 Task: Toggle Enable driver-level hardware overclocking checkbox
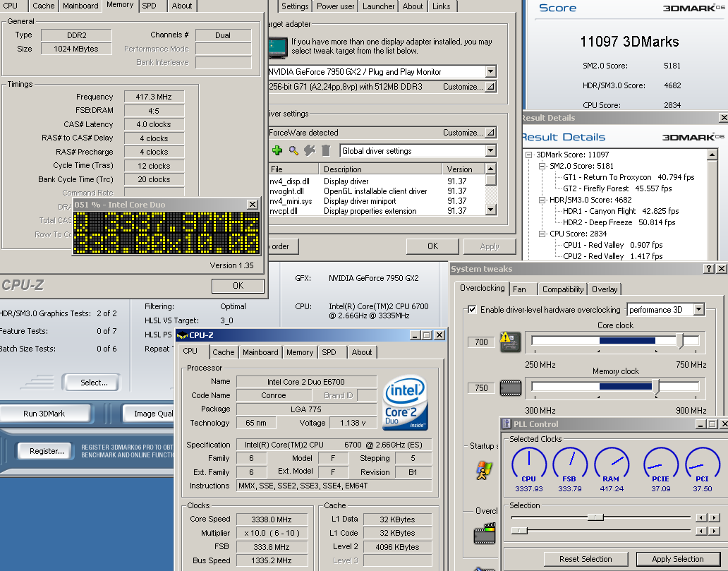472,309
